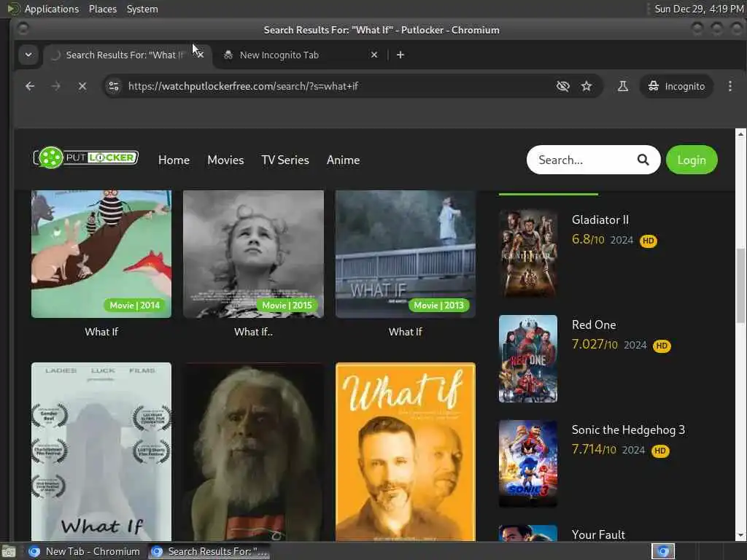
Task: Open the Chromium three-dot menu
Action: tap(729, 86)
